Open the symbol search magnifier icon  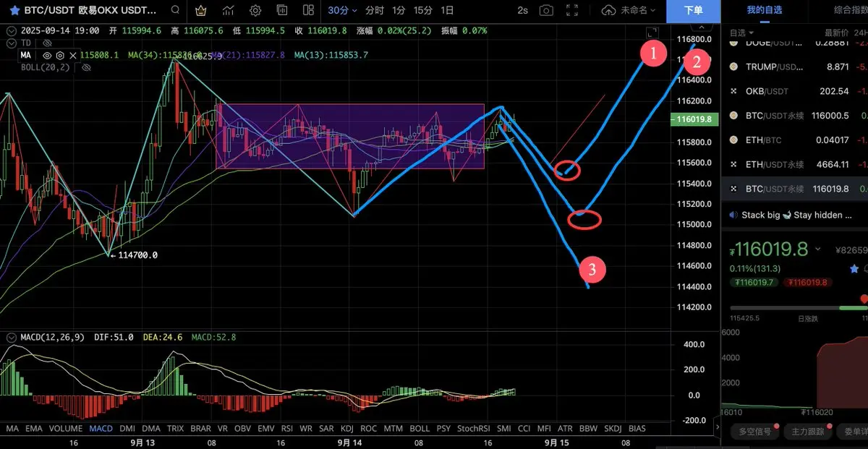coord(175,11)
